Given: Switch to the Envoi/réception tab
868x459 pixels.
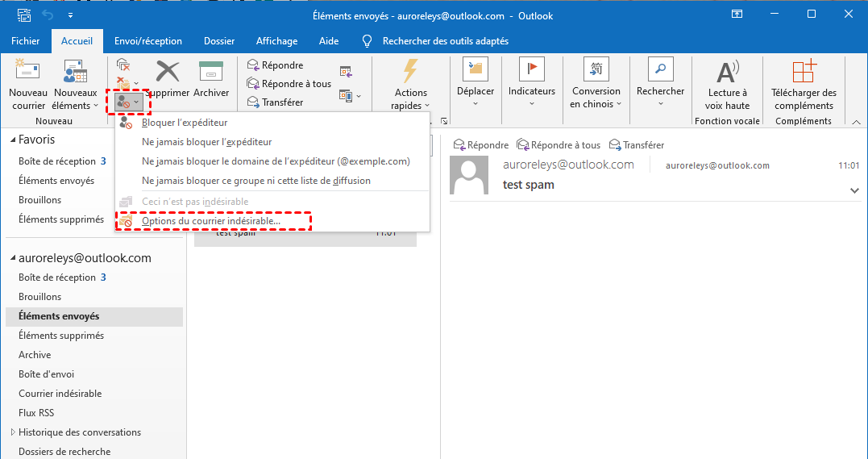Looking at the screenshot, I should pyautogui.click(x=147, y=41).
